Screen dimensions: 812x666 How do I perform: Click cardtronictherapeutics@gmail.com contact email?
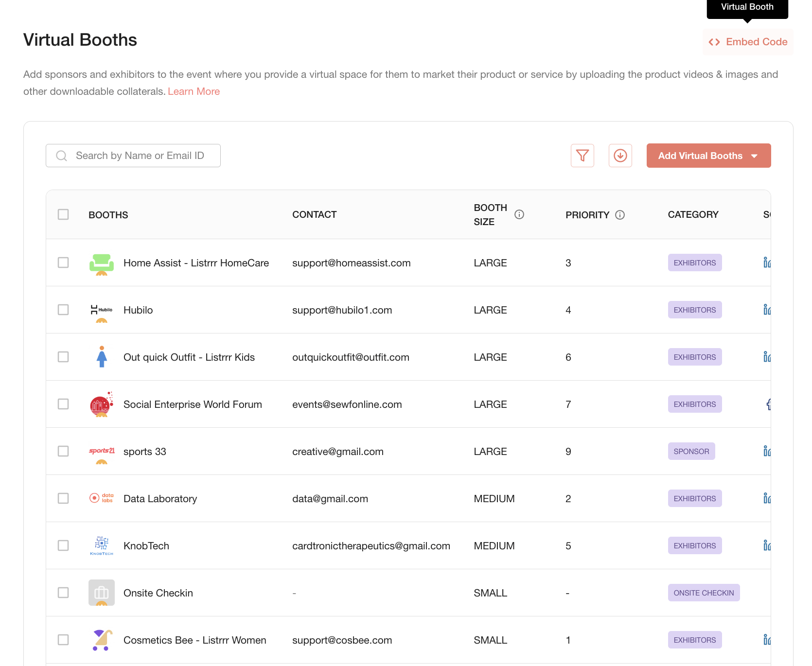(x=371, y=546)
